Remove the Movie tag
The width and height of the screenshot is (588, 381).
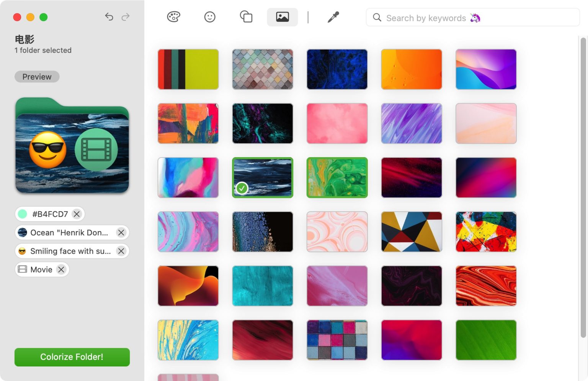click(x=60, y=269)
